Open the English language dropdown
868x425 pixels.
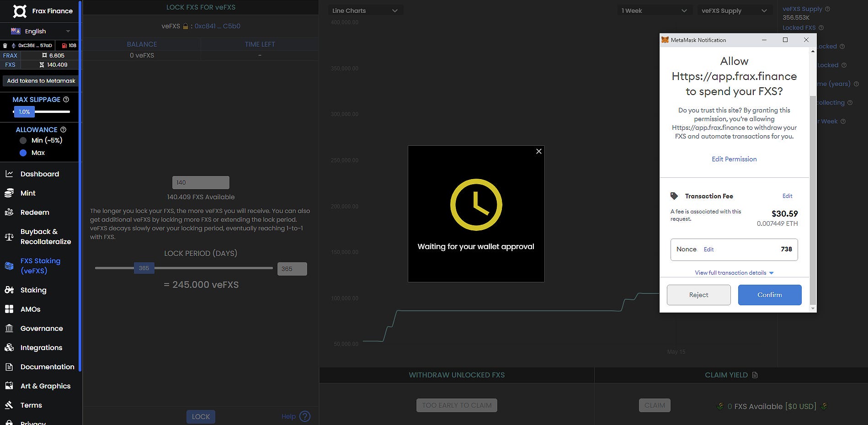(x=41, y=31)
